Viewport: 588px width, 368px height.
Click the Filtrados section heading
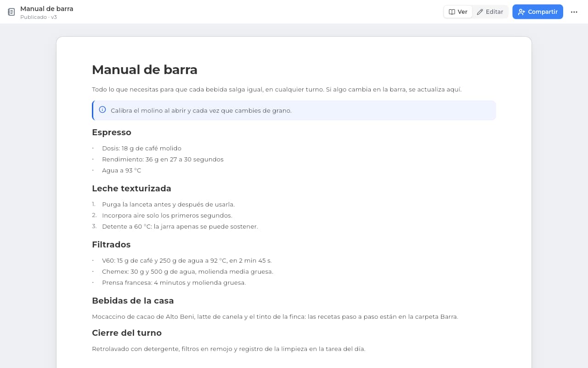click(x=111, y=245)
